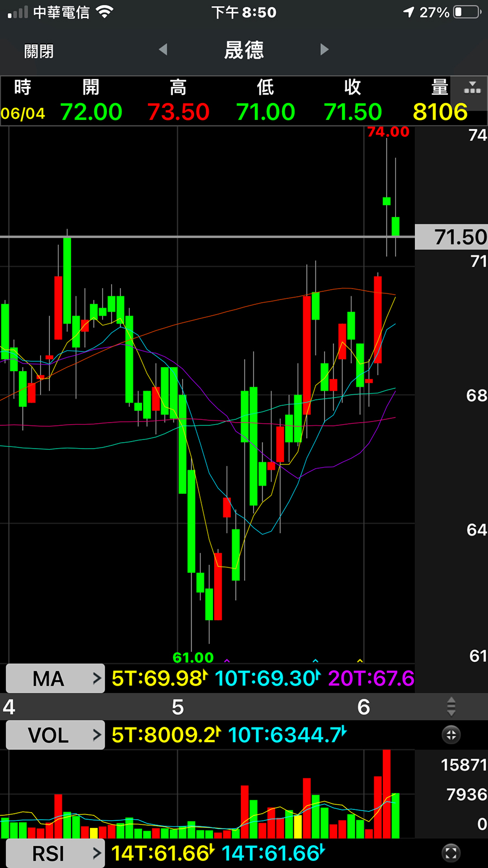Open the VOL indicator selector
Screen dimensions: 488x868
(x=55, y=735)
